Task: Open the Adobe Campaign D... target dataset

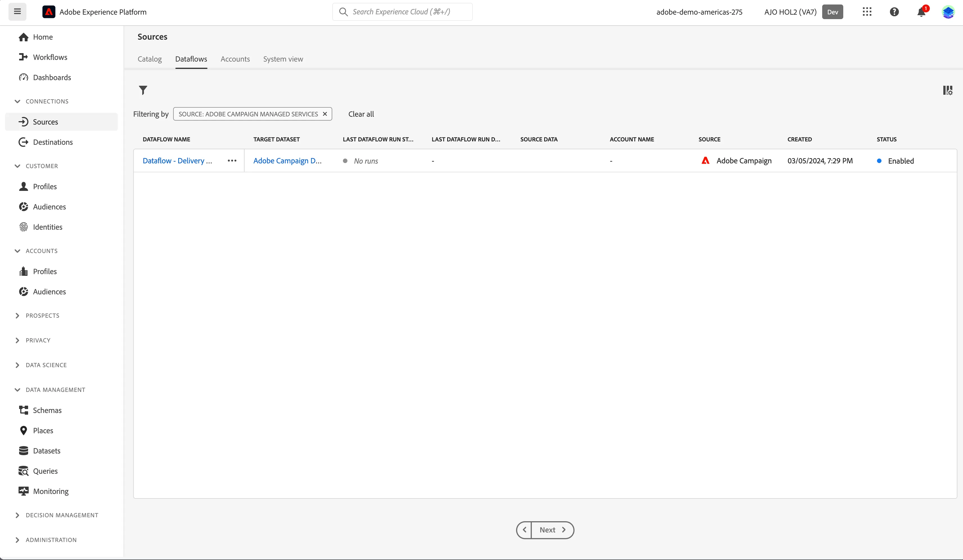Action: click(x=287, y=161)
